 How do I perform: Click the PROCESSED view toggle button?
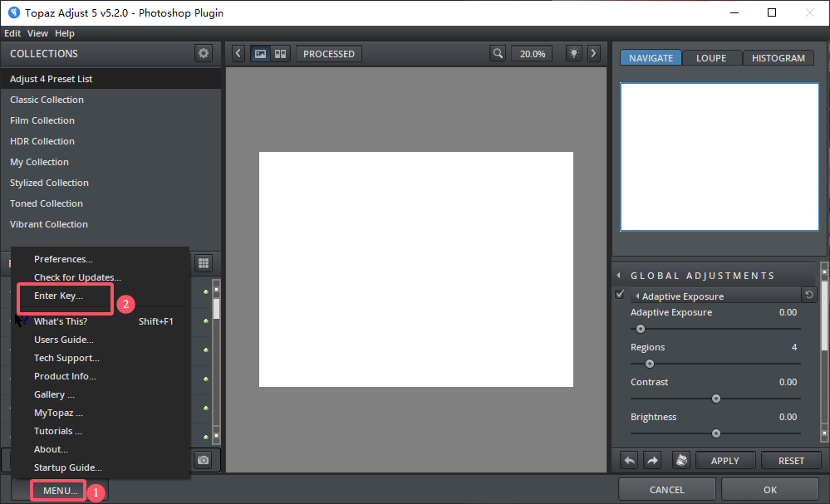coord(329,54)
